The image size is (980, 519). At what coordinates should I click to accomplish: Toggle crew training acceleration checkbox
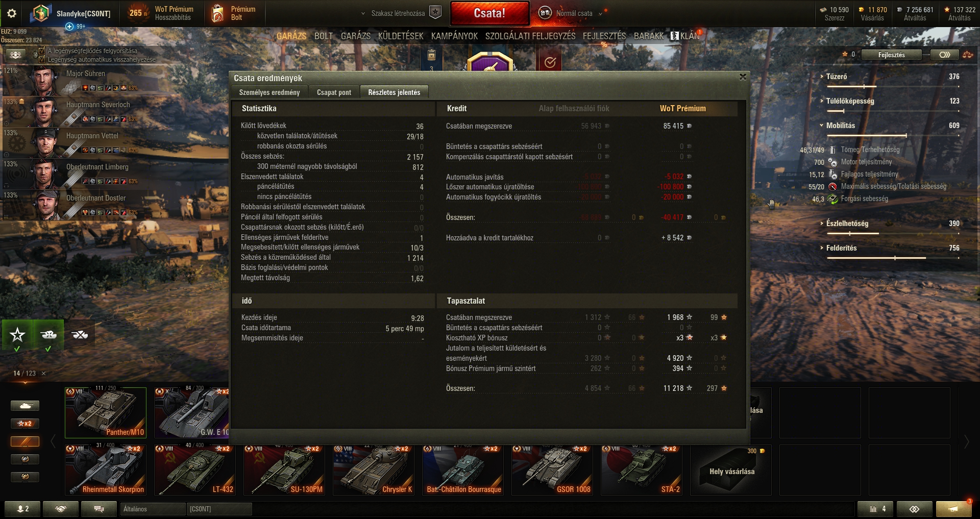[42, 51]
